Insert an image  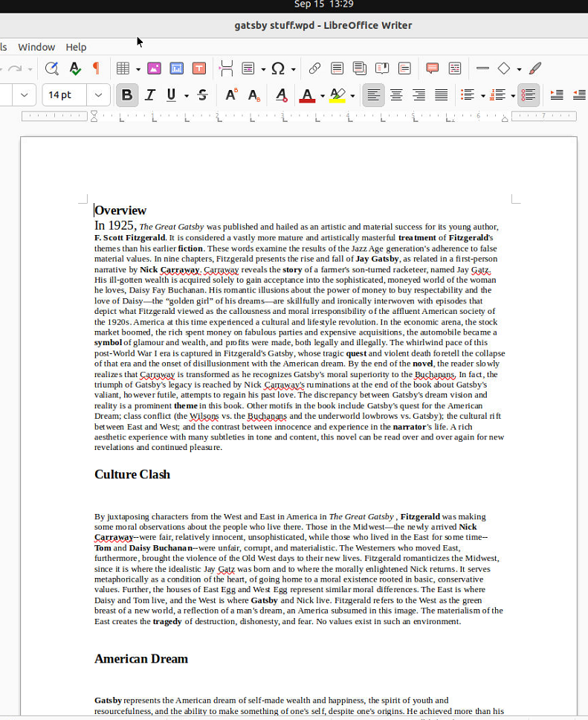click(x=154, y=68)
